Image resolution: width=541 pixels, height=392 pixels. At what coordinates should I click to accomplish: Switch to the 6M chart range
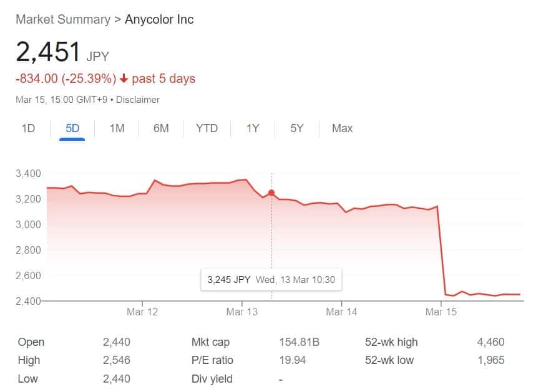coord(161,128)
